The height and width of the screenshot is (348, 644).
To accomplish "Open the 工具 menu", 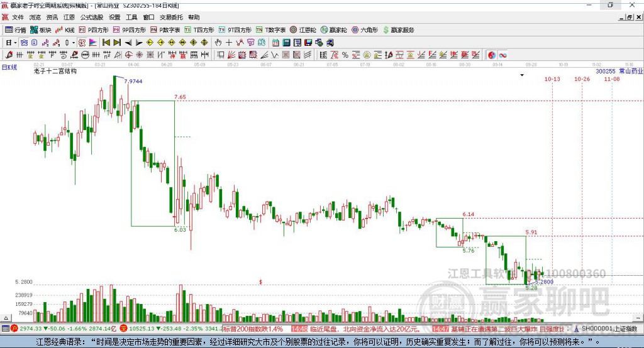I will coord(131,17).
